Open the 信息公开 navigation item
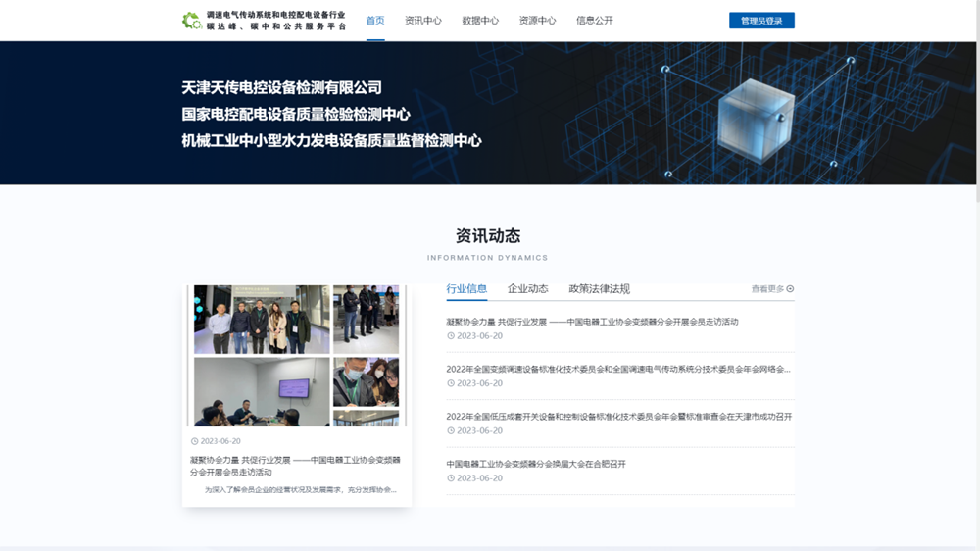Screen dimensions: 980x551 pyautogui.click(x=595, y=21)
